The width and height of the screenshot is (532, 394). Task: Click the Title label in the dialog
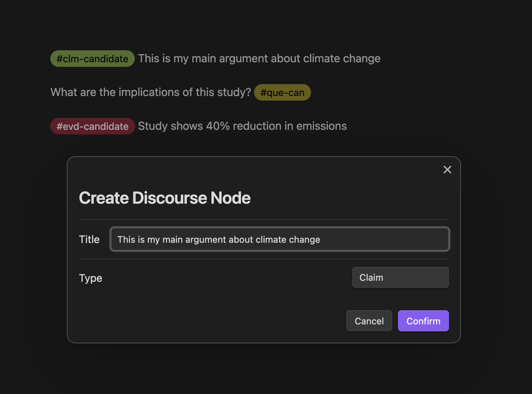coord(89,239)
